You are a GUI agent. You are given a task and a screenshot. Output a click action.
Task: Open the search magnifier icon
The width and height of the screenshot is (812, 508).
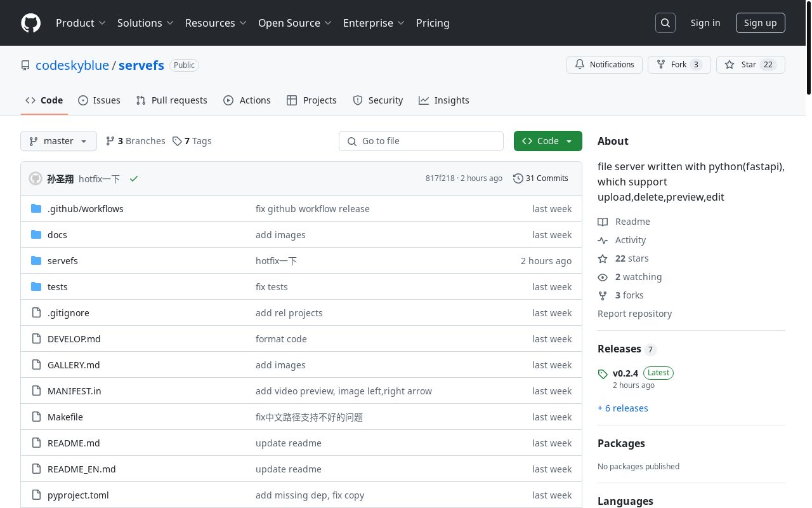pos(665,22)
